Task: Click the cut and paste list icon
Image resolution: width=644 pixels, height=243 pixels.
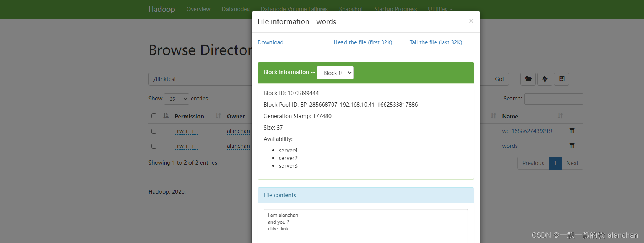Action: 562,79
